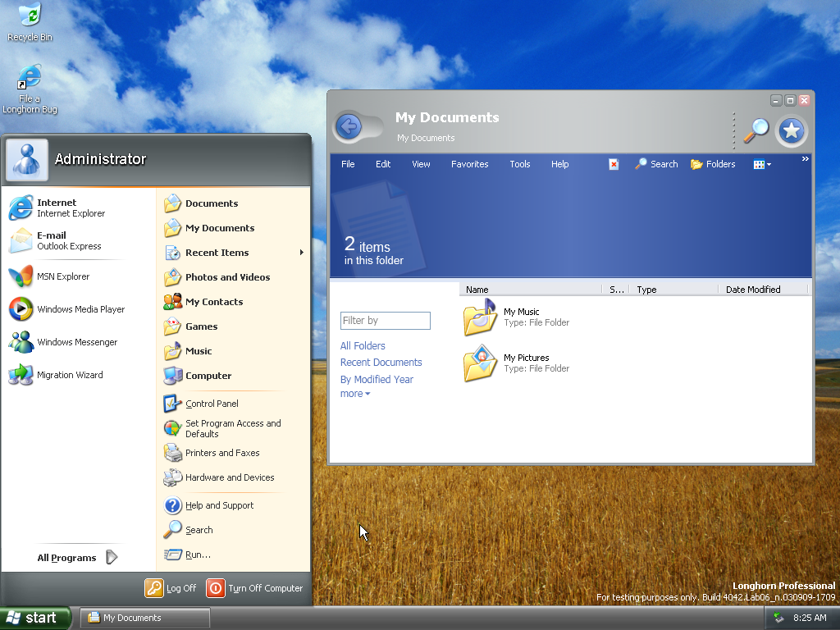The height and width of the screenshot is (630, 840).
Task: Click the network tray icon
Action: [779, 619]
